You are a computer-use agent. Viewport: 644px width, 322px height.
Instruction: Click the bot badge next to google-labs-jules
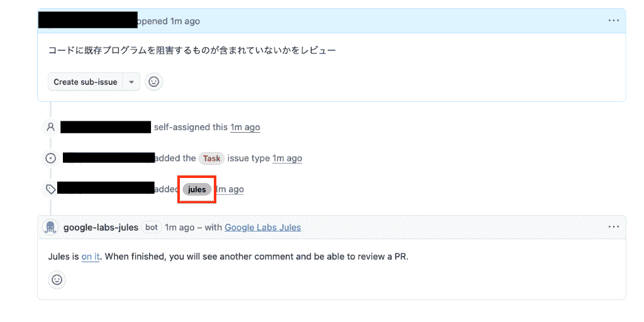pos(152,227)
